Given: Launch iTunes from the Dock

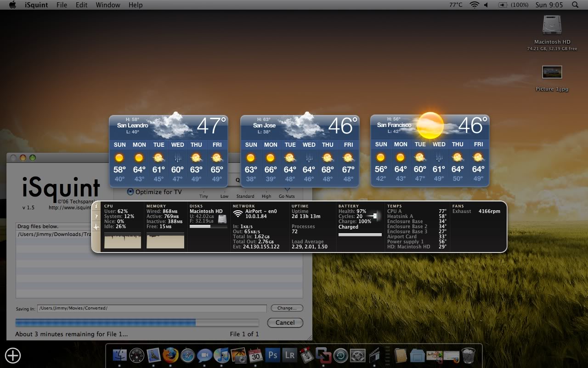Looking at the screenshot, I should tap(221, 356).
